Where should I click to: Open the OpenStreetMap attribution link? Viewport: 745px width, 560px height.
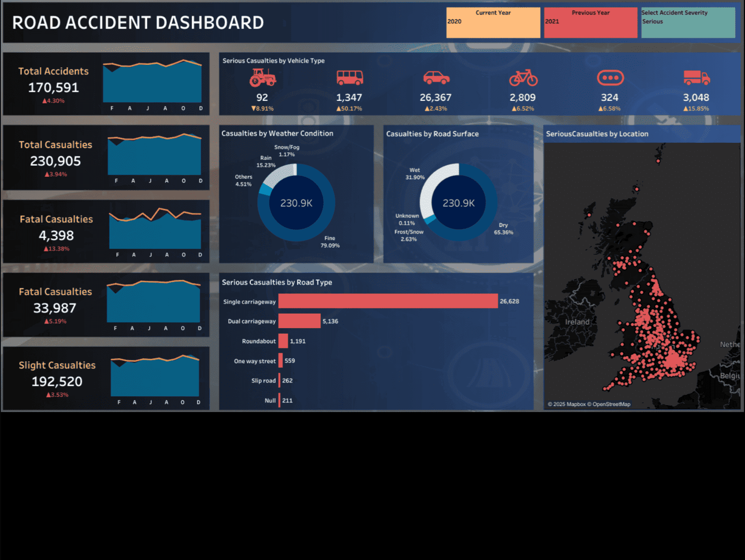611,404
